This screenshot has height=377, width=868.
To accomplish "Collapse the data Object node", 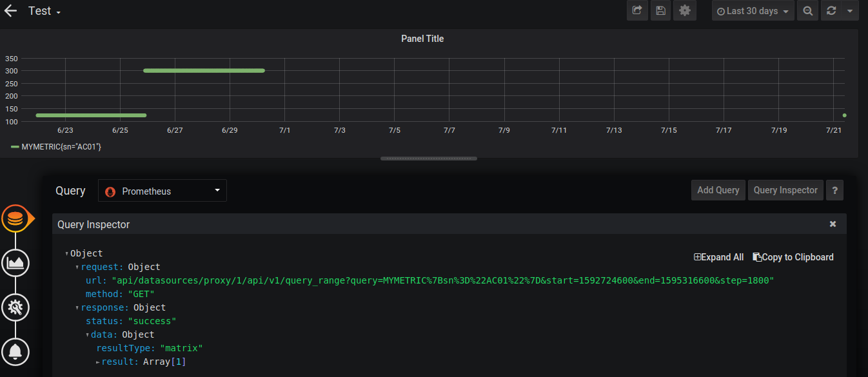I will pos(88,335).
